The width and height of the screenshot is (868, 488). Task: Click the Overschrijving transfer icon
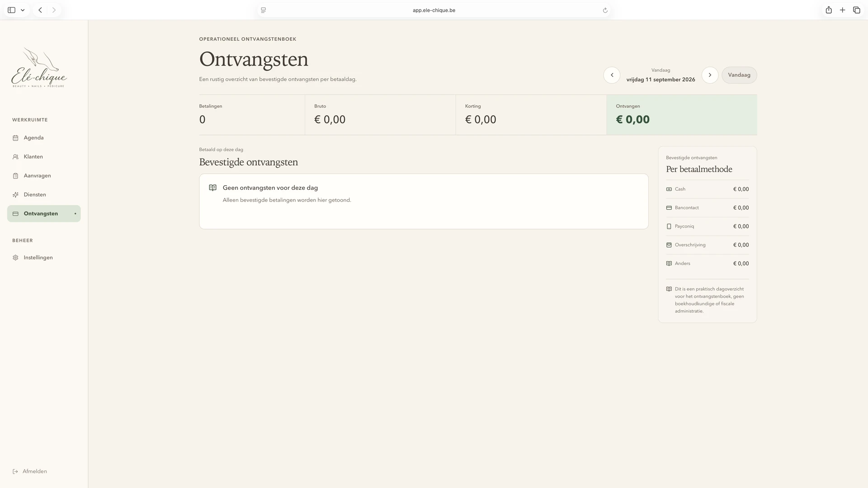669,245
